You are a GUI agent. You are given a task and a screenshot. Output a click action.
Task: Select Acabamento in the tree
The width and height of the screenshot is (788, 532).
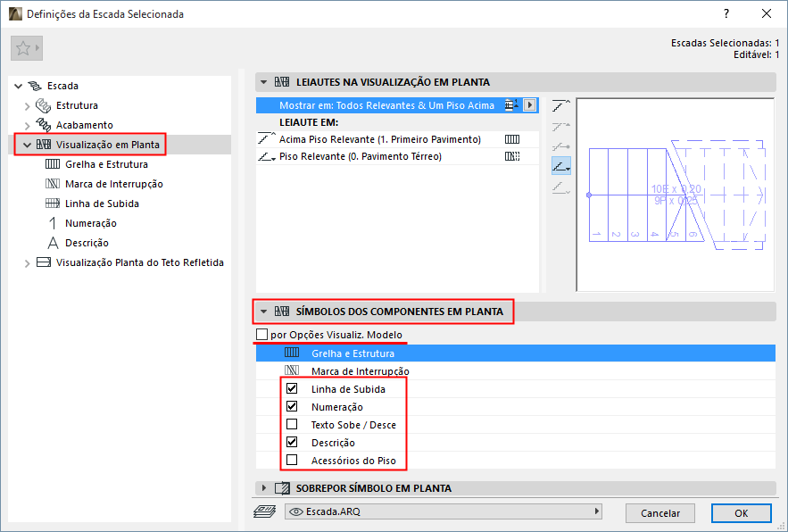(x=85, y=125)
